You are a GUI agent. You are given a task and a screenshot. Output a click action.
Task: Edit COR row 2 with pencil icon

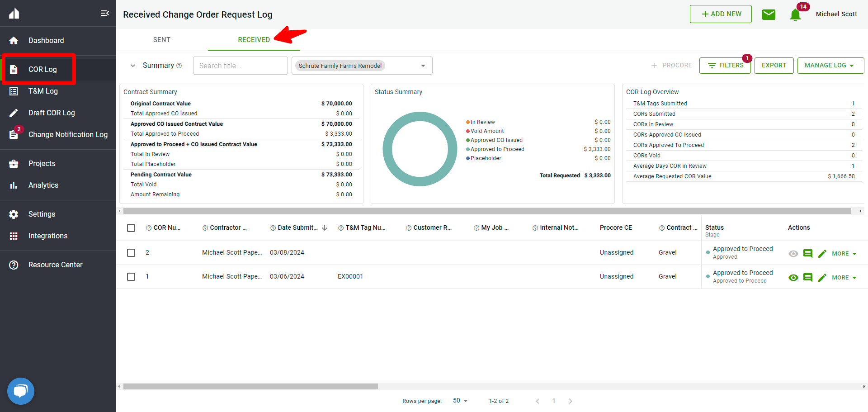(822, 253)
